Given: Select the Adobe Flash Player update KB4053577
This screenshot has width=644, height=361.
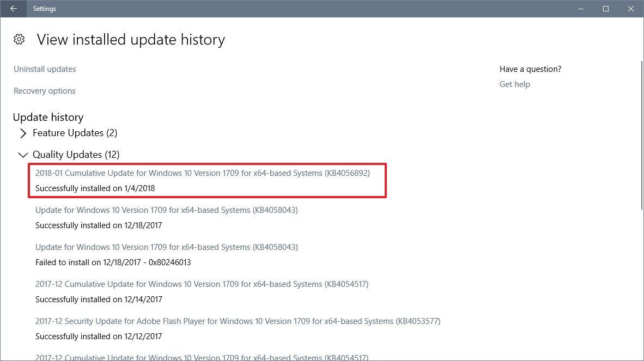Looking at the screenshot, I should 238,321.
